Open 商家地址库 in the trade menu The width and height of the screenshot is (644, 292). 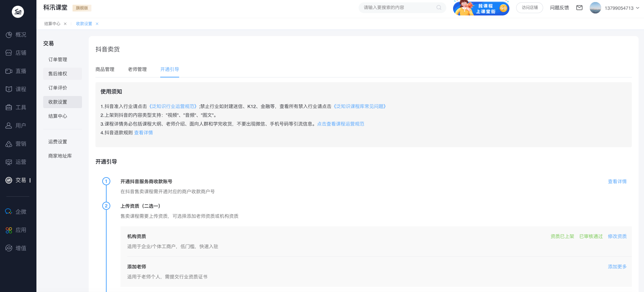click(x=62, y=156)
